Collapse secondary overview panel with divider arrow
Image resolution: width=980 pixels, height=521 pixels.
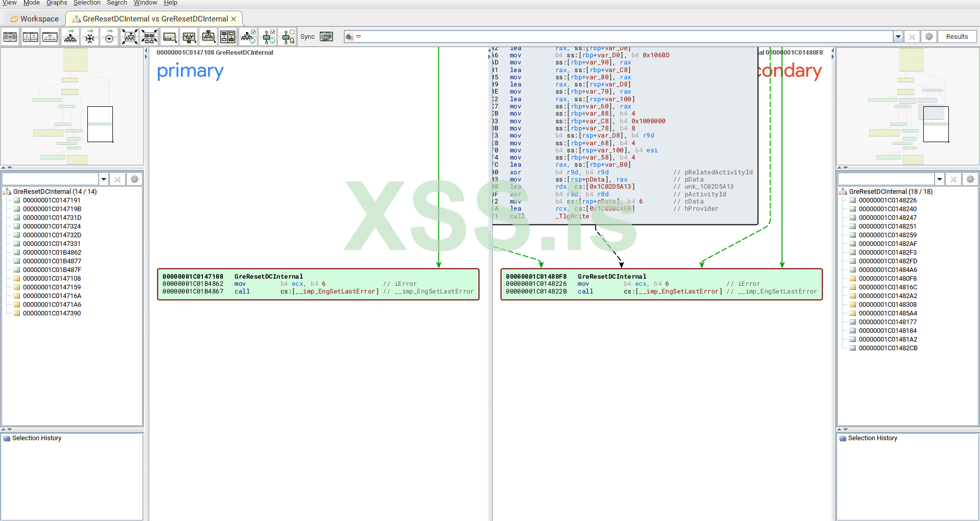839,168
